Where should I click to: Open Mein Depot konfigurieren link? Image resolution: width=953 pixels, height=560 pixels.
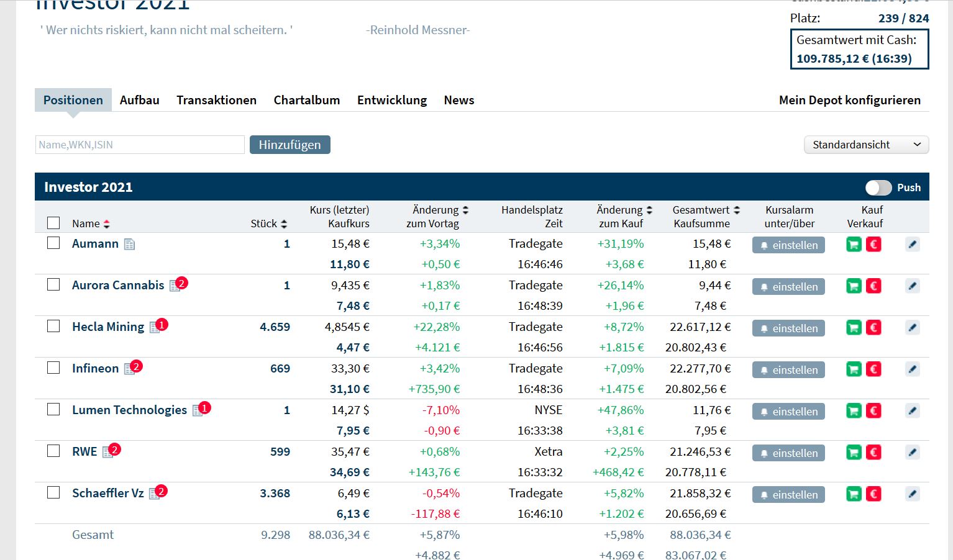click(849, 100)
